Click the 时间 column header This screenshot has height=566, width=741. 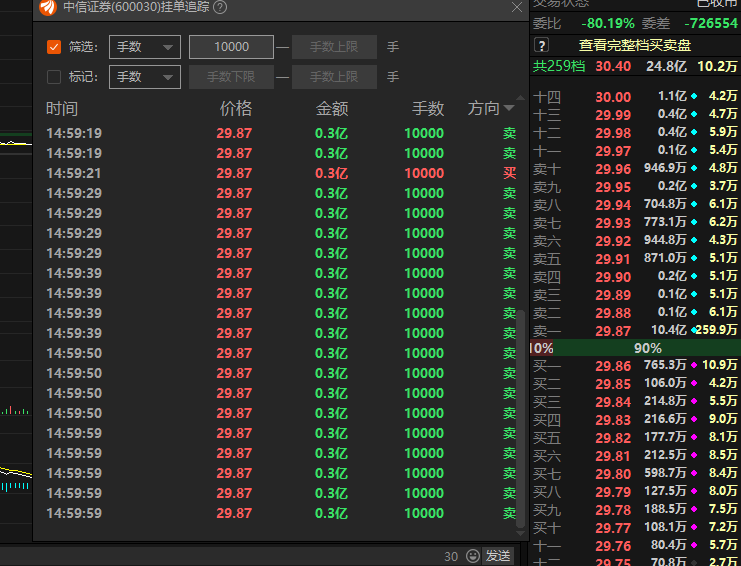[62, 109]
